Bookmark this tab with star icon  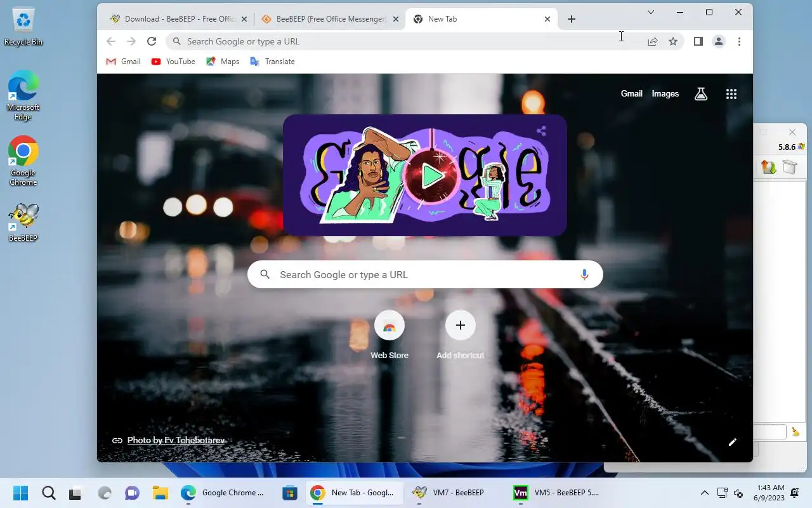pos(673,41)
